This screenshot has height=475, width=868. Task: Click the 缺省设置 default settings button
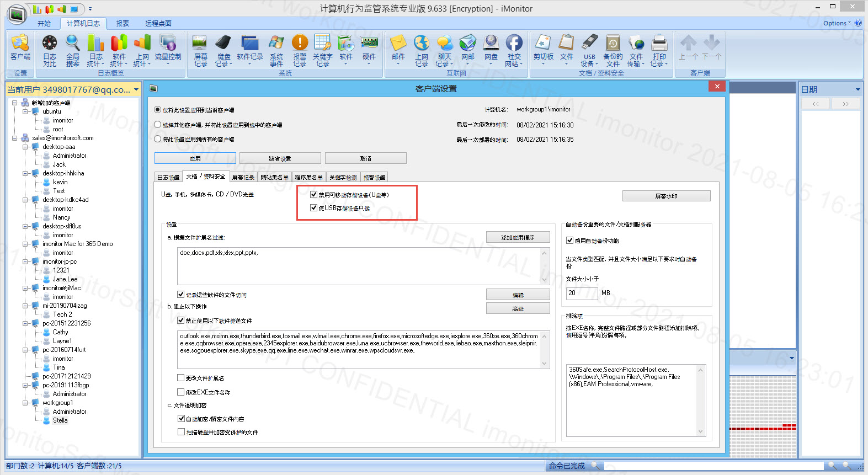click(x=280, y=158)
